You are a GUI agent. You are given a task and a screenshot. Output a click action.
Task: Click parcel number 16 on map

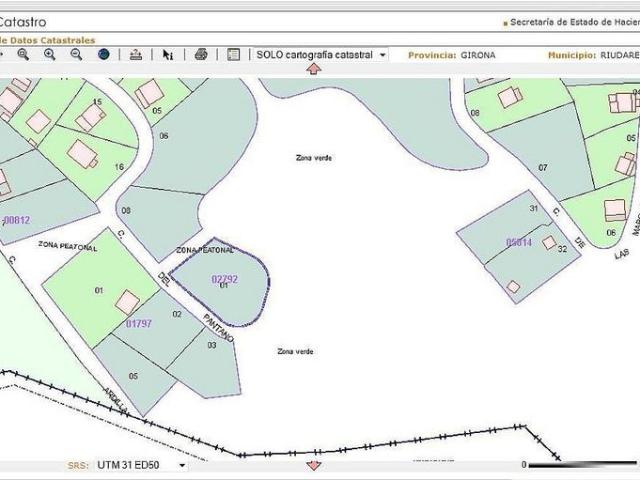point(119,167)
